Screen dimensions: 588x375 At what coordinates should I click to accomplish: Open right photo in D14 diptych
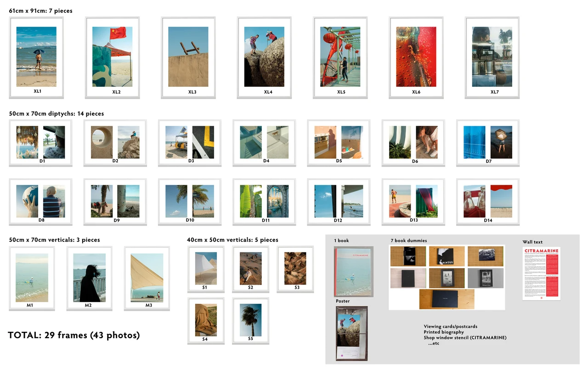[501, 201]
